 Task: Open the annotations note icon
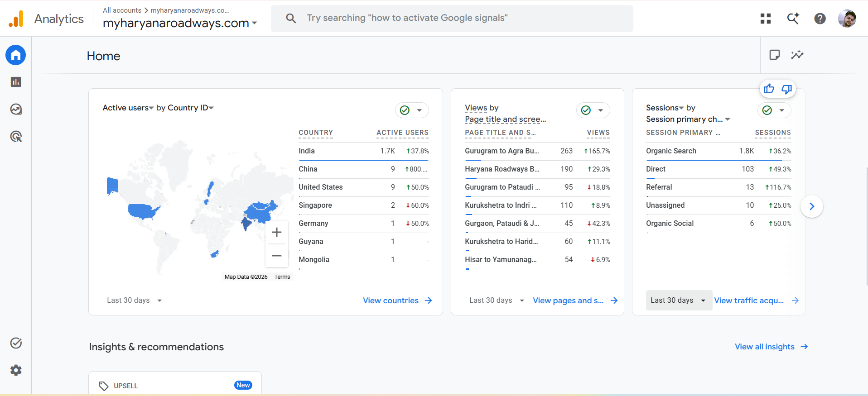tap(775, 55)
